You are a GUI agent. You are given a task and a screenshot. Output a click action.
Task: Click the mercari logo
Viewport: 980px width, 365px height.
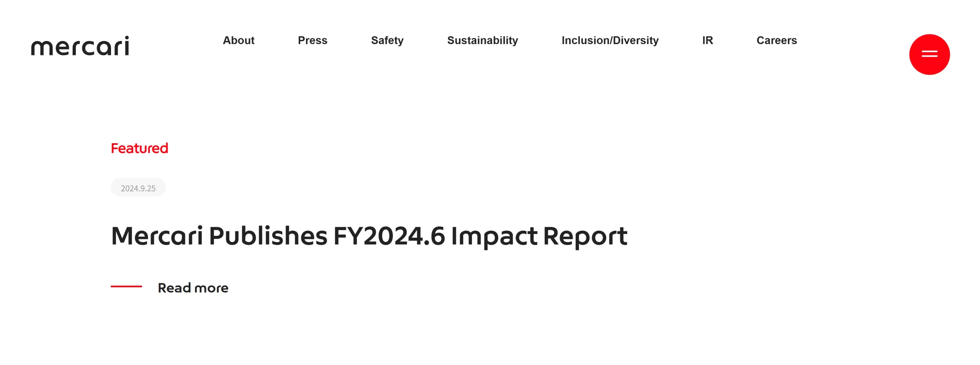click(80, 46)
